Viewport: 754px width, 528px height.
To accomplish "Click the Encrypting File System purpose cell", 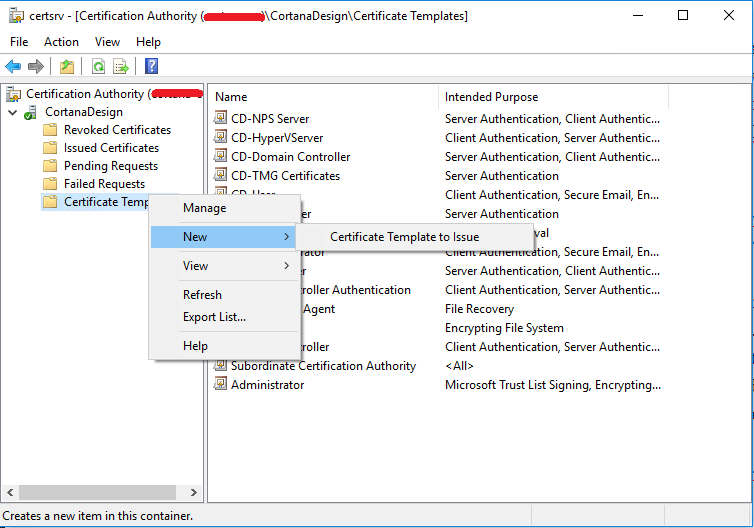I will [x=504, y=328].
